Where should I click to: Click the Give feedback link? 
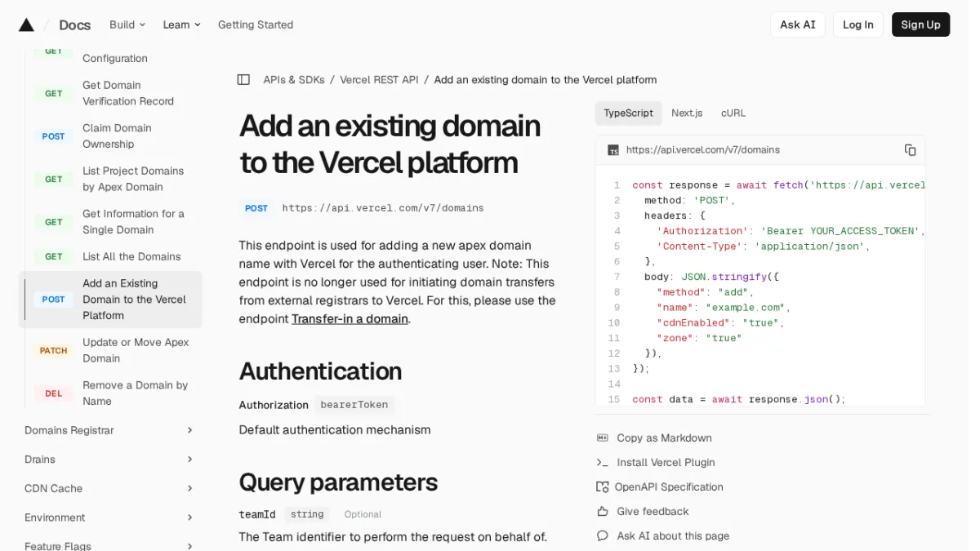pyautogui.click(x=653, y=512)
